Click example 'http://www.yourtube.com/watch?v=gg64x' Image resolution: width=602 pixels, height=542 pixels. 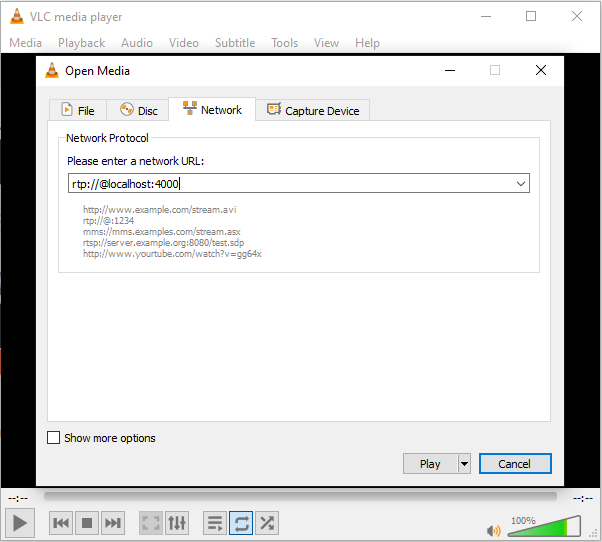tap(172, 254)
